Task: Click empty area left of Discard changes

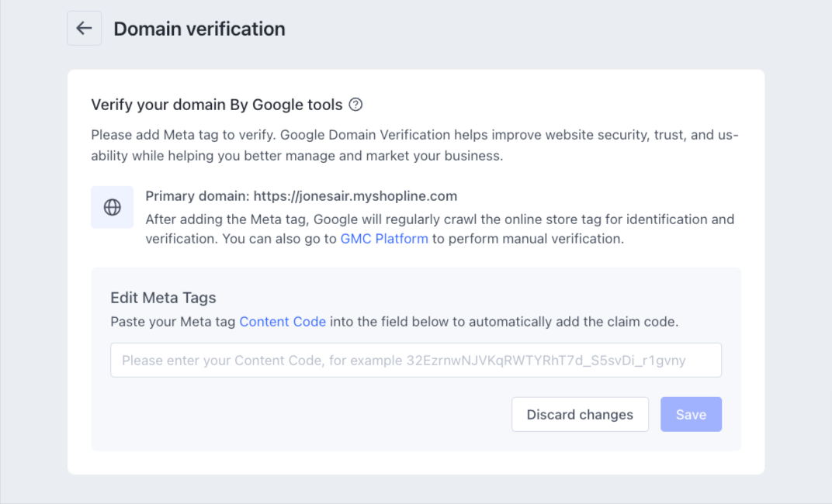Action: [310, 414]
